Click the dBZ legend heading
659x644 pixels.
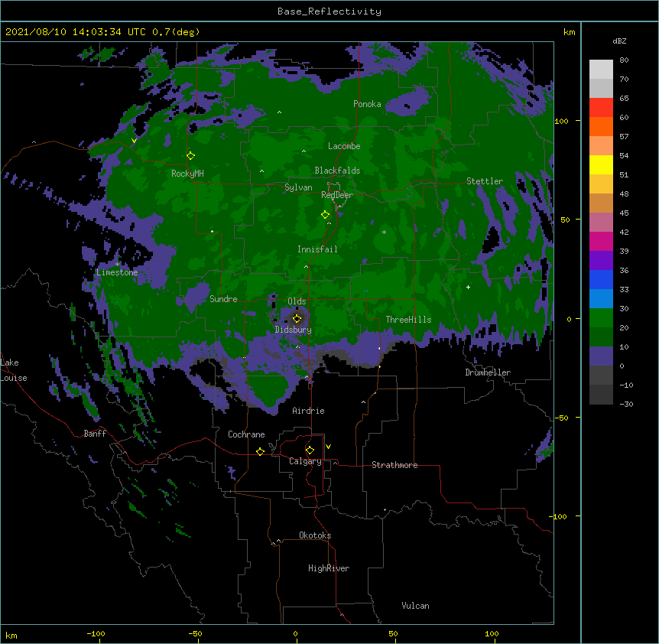pos(619,41)
